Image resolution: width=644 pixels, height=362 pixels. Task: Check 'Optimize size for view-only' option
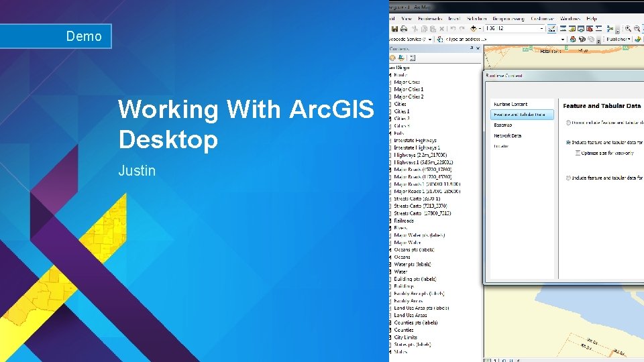click(x=578, y=153)
